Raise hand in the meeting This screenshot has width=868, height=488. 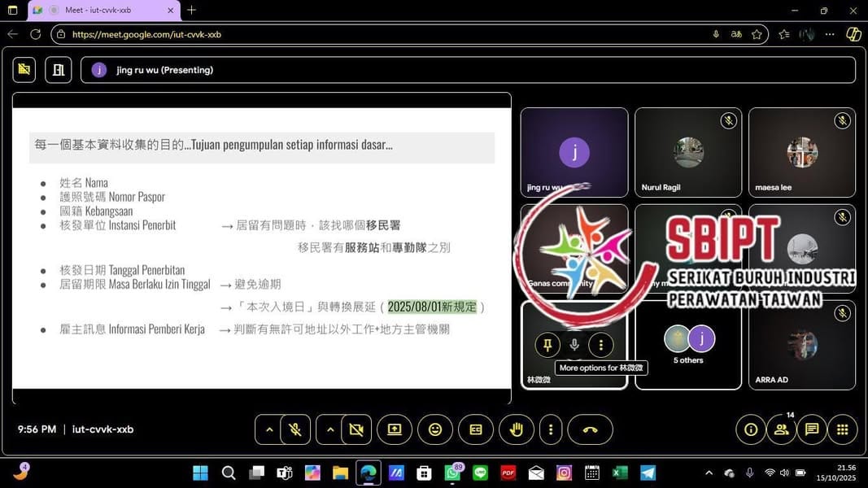517,429
